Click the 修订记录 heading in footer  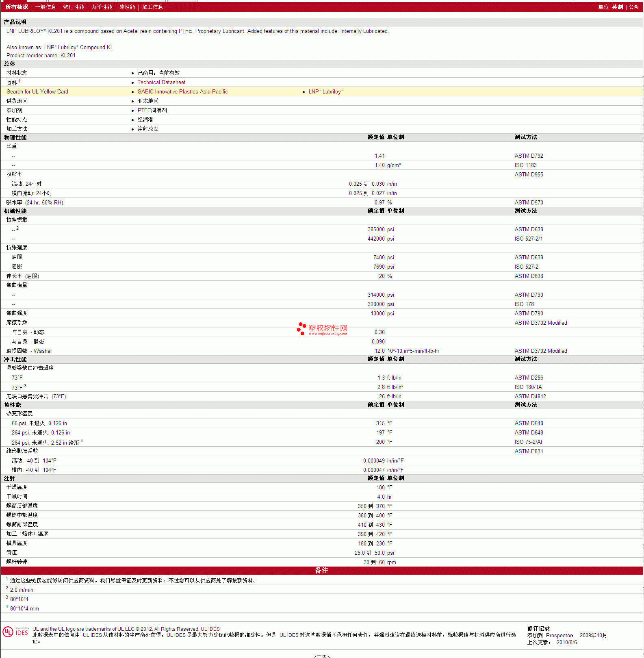(538, 629)
